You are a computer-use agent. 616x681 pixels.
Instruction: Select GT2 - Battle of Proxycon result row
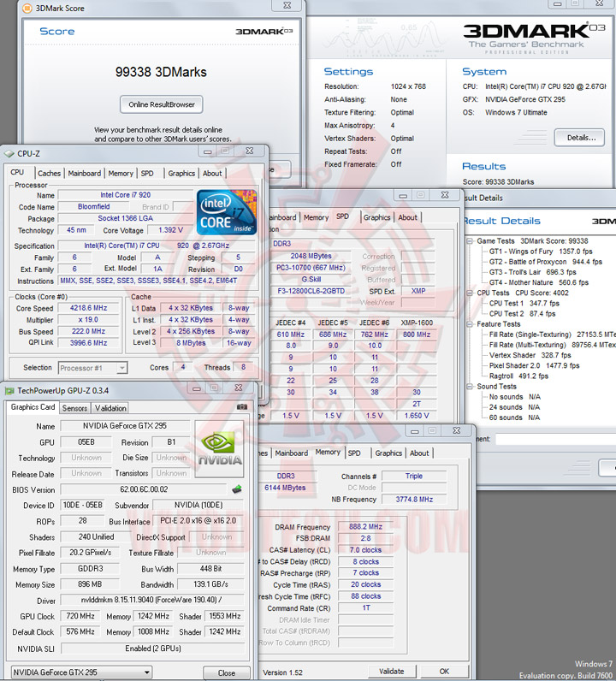tap(545, 262)
